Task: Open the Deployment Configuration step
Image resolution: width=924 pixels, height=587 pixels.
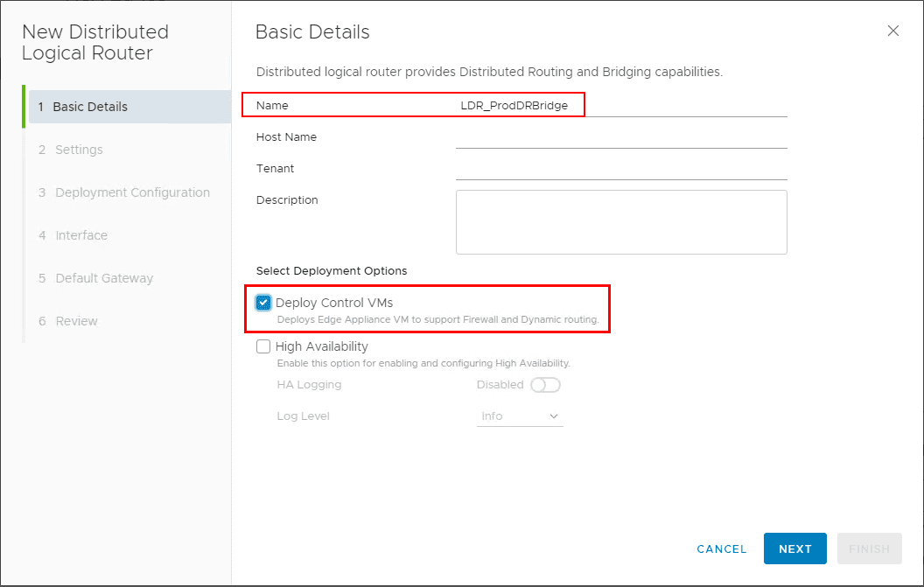Action: tap(132, 192)
